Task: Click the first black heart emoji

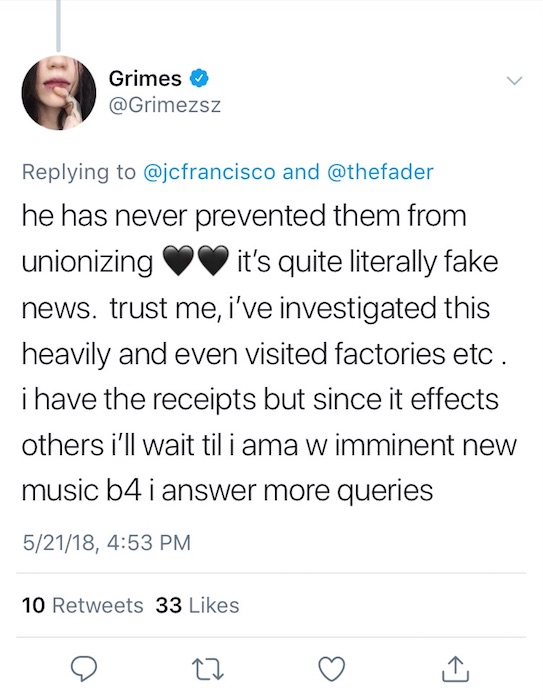Action: [x=178, y=261]
